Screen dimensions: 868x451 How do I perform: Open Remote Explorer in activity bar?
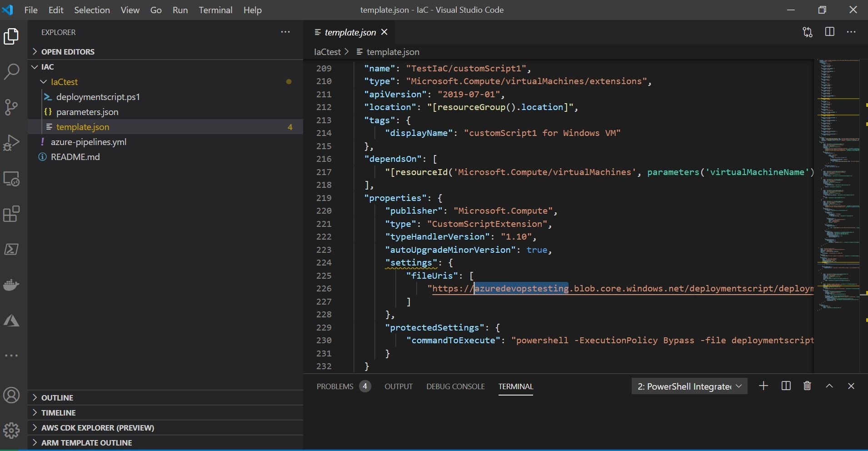click(x=11, y=179)
